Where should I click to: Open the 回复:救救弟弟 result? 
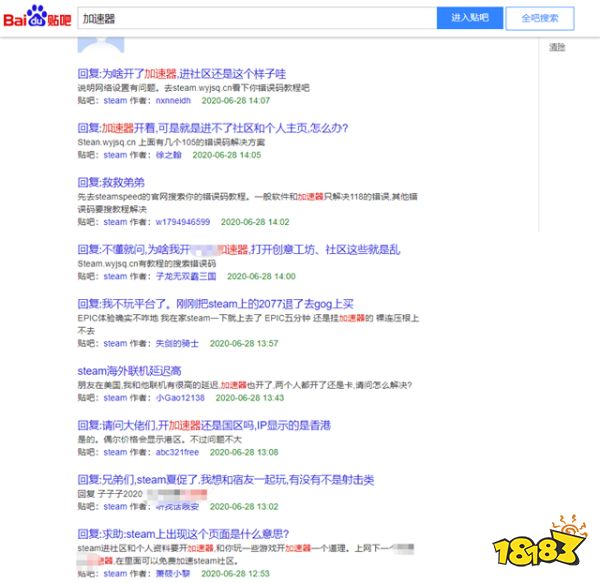[111, 182]
